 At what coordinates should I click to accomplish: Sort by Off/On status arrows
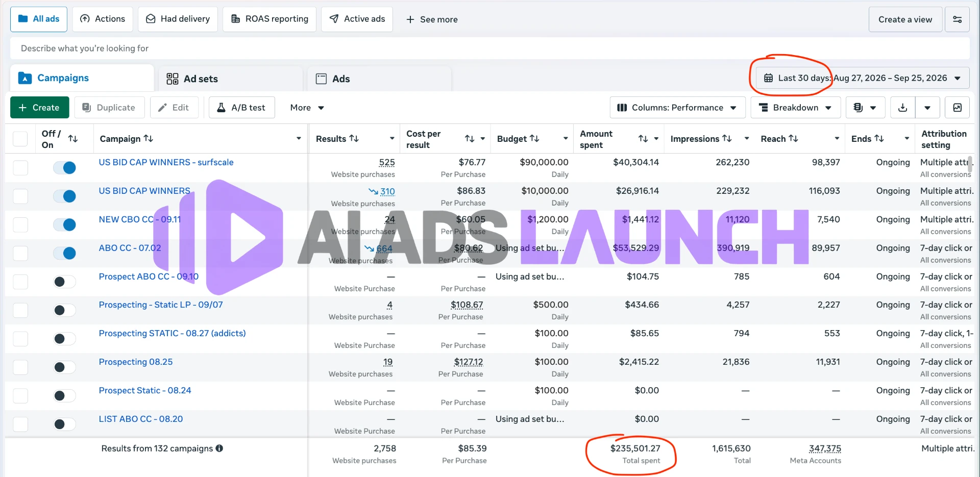point(73,139)
